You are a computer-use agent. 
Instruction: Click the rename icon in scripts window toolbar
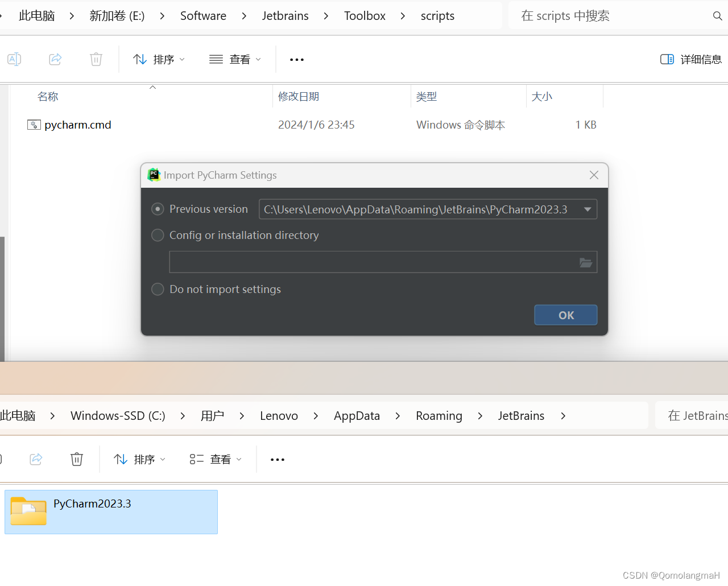[x=14, y=59]
